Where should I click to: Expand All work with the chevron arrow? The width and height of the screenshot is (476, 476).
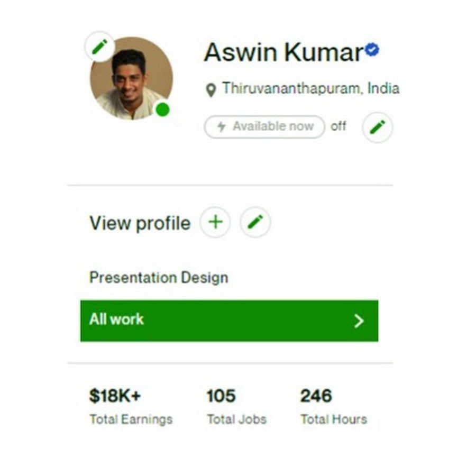coord(359,321)
